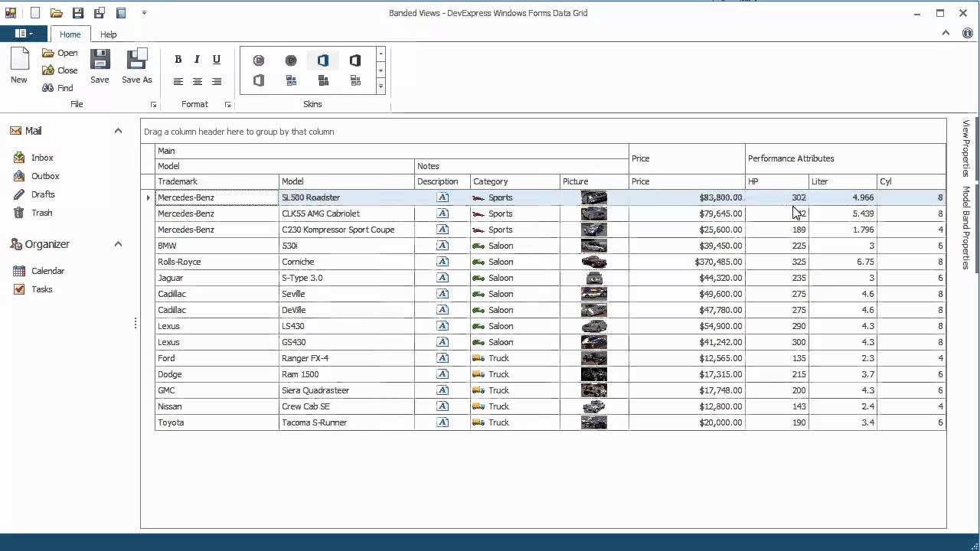The width and height of the screenshot is (980, 551).
Task: Open the Format group dialog launcher
Action: [x=227, y=105]
